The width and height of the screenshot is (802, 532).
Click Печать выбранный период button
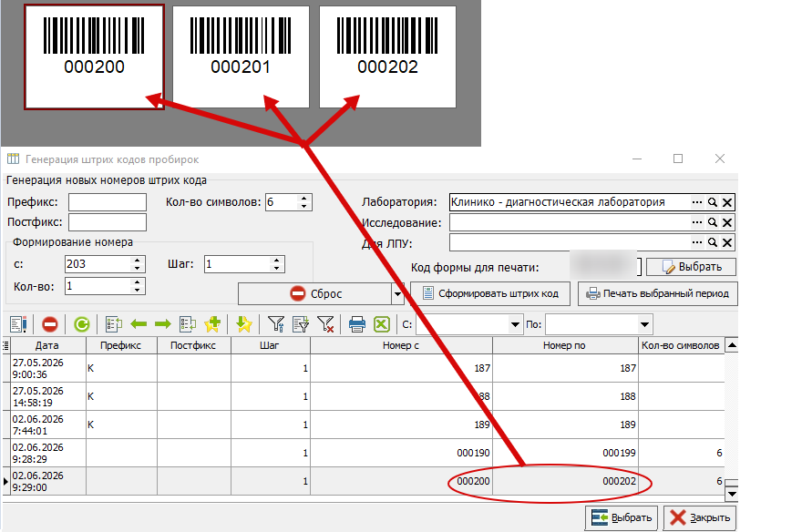click(x=658, y=294)
